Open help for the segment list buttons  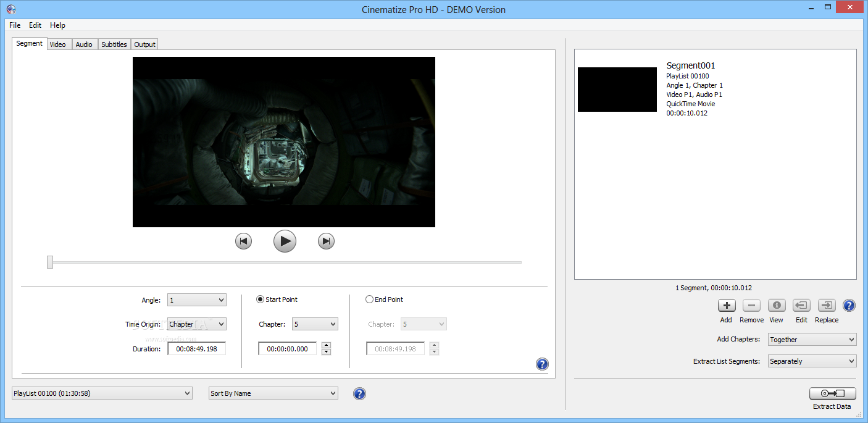tap(849, 305)
